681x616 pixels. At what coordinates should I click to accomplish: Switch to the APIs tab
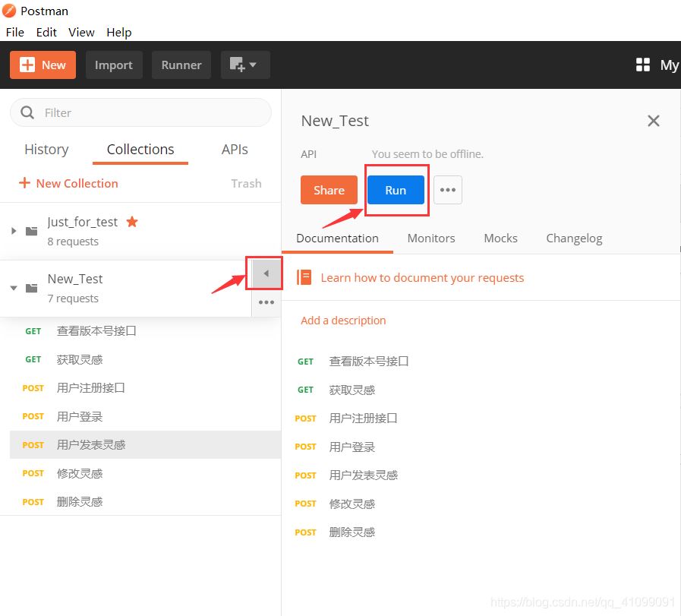[235, 150]
